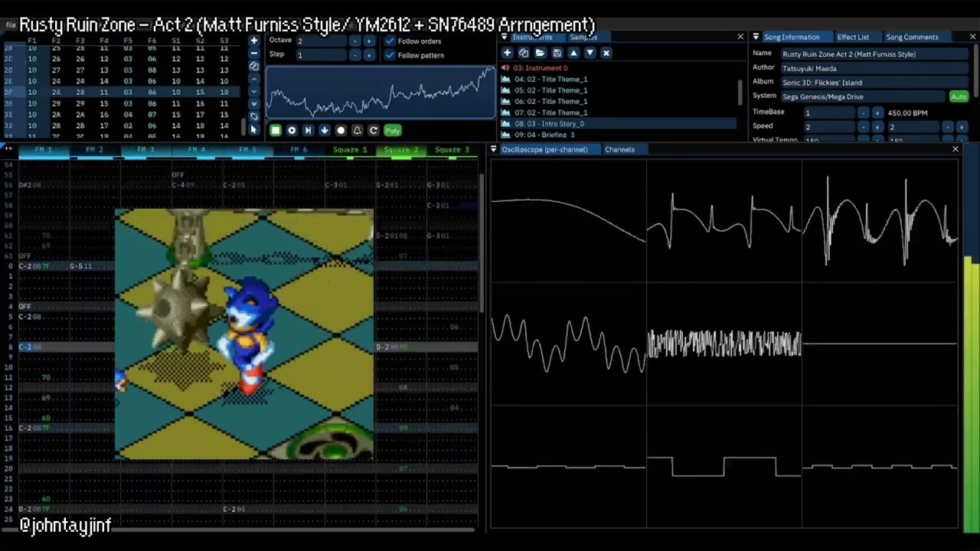Screen dimensions: 980x551
Task: Click the step-one-row transport icon
Action: 308,131
